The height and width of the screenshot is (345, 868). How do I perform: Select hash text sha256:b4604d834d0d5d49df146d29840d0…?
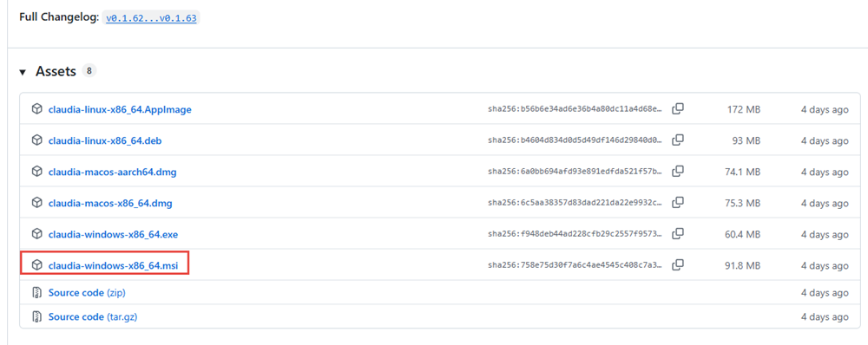pyautogui.click(x=575, y=141)
